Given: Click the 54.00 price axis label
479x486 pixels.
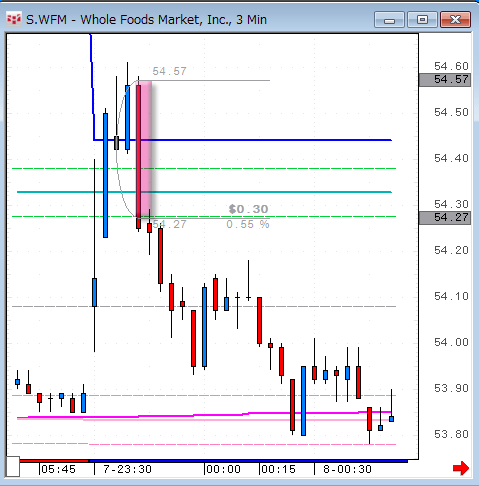Looking at the screenshot, I should pyautogui.click(x=451, y=342).
